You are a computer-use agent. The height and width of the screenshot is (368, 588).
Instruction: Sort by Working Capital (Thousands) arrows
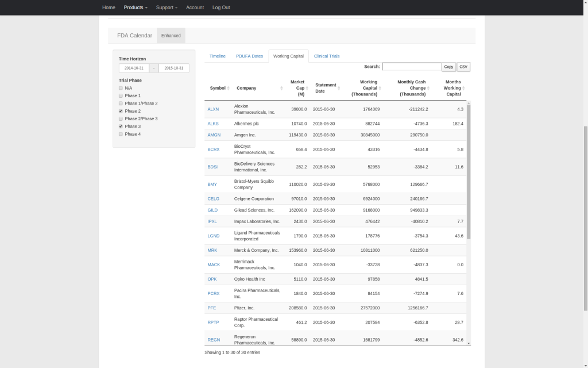coord(380,88)
